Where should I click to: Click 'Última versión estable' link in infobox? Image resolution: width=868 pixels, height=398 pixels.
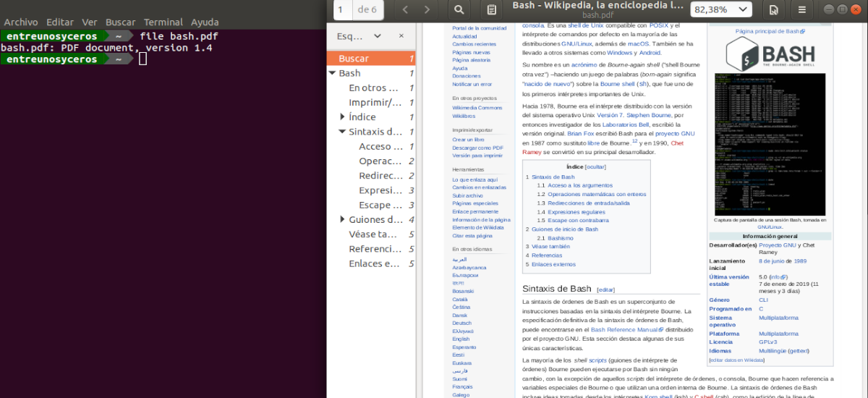tap(729, 280)
